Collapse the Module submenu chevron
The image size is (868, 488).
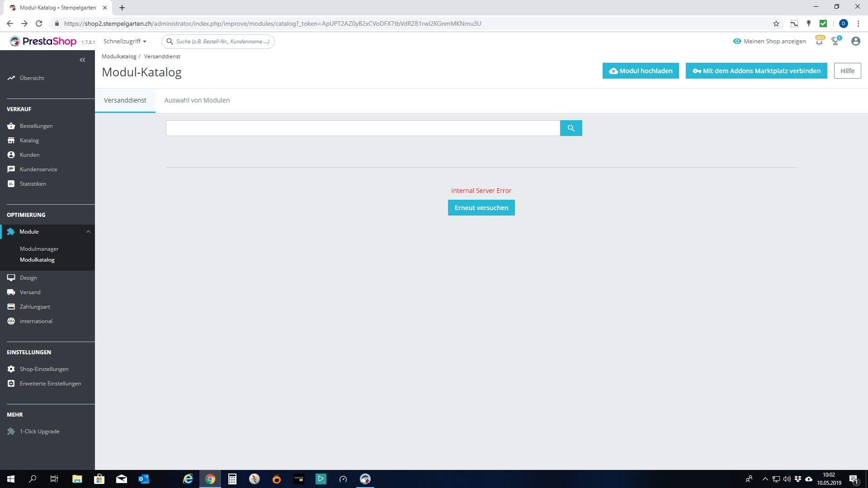tap(88, 232)
